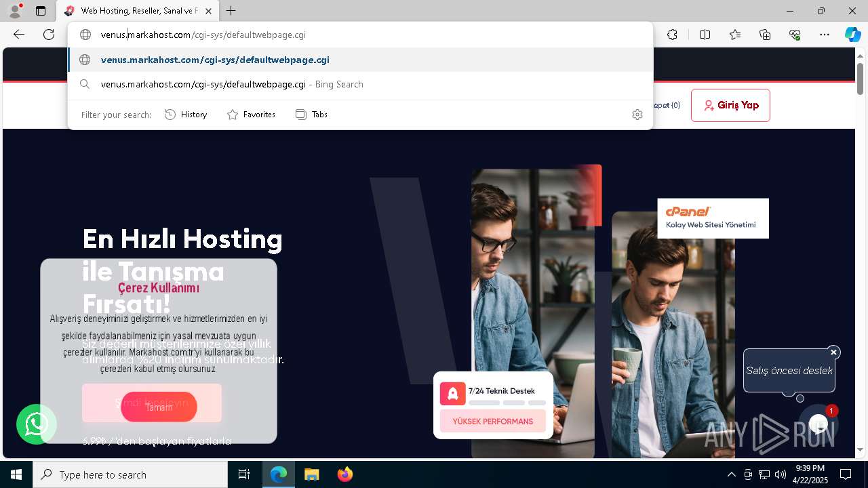Filter search by History
868x488 pixels.
coord(186,115)
